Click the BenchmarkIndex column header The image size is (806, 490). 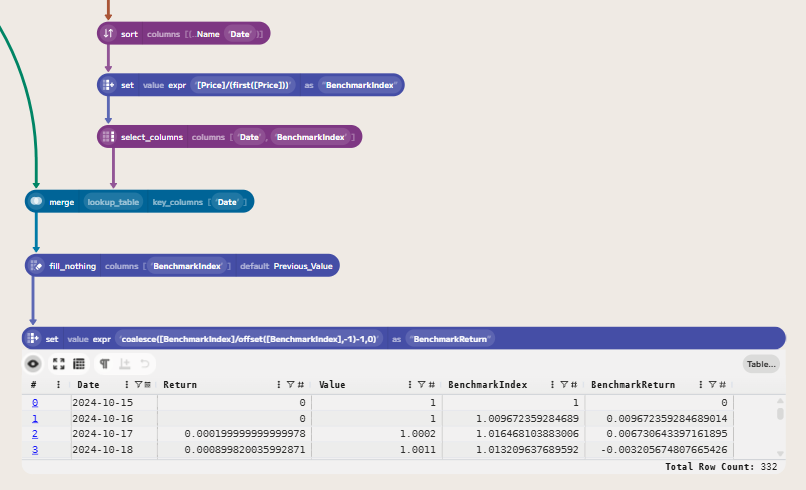click(487, 385)
